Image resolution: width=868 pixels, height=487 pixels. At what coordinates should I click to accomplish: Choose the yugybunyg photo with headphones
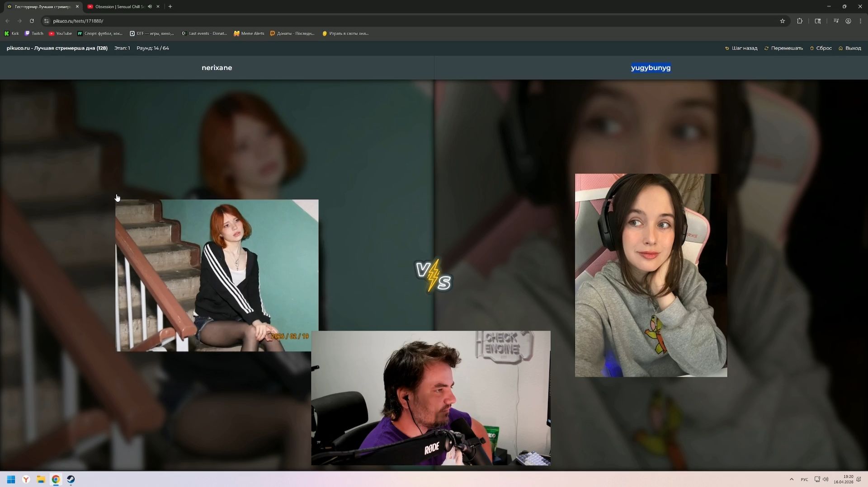[651, 275]
